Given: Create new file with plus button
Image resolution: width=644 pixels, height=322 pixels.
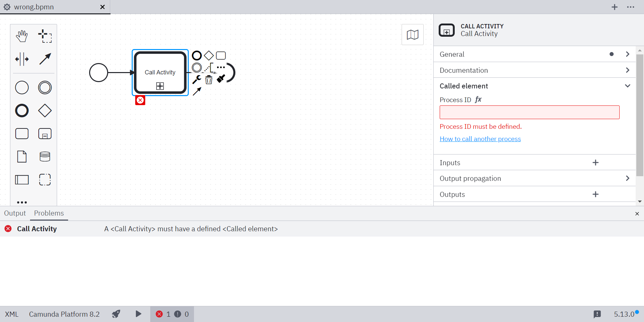Looking at the screenshot, I should 615,7.
